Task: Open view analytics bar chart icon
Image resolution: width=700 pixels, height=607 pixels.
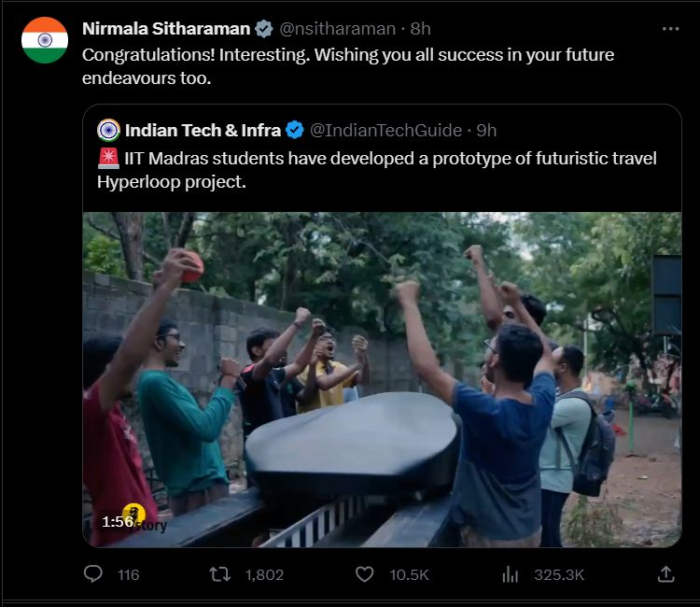Action: [x=511, y=574]
